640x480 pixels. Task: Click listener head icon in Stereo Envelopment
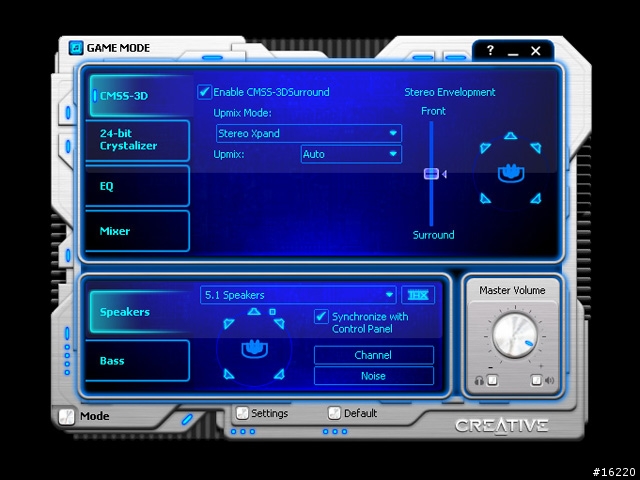click(x=511, y=173)
